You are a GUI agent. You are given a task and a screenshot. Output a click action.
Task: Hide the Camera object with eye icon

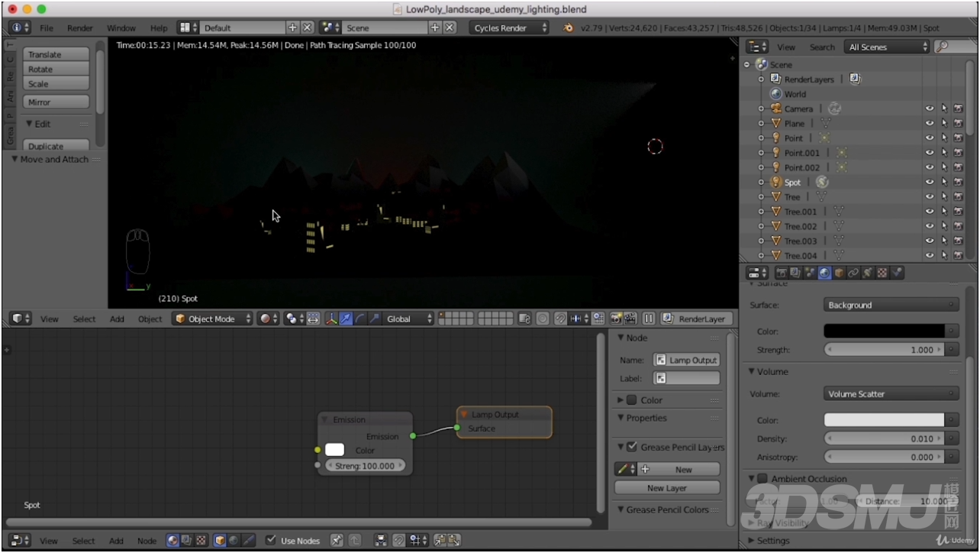pyautogui.click(x=930, y=108)
